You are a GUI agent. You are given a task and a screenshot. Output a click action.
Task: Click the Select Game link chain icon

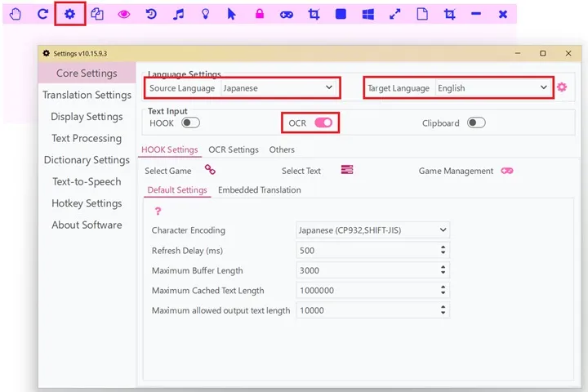click(x=210, y=170)
